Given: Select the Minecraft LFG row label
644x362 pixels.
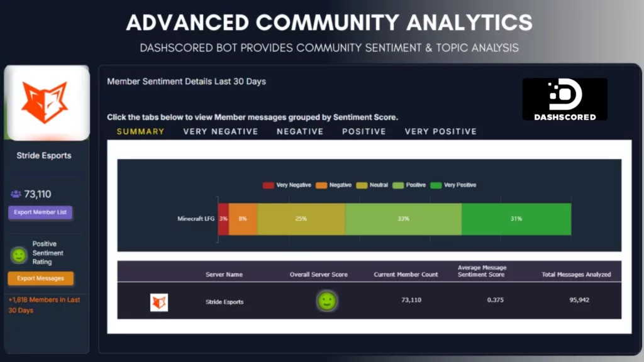Looking at the screenshot, I should click(196, 217).
